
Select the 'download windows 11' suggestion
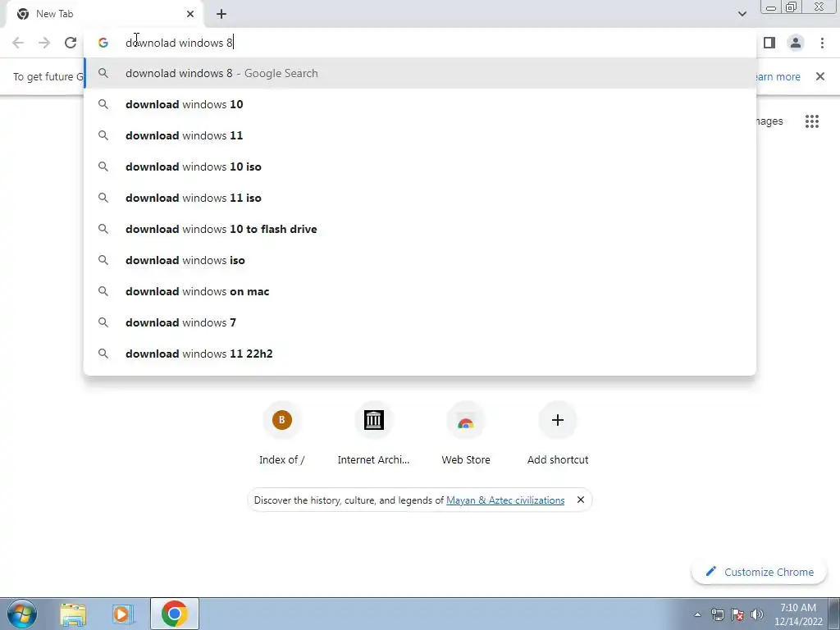(x=420, y=135)
